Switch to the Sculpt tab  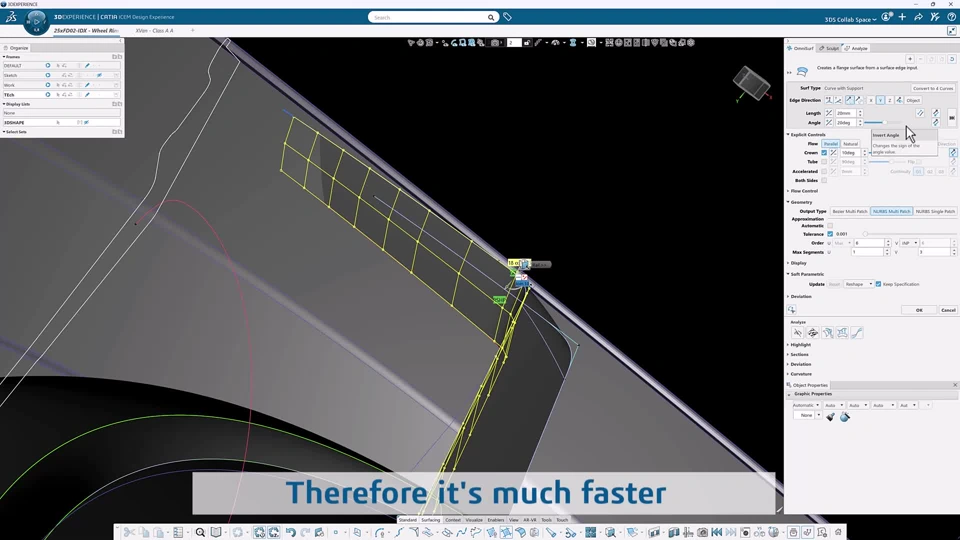tap(830, 48)
